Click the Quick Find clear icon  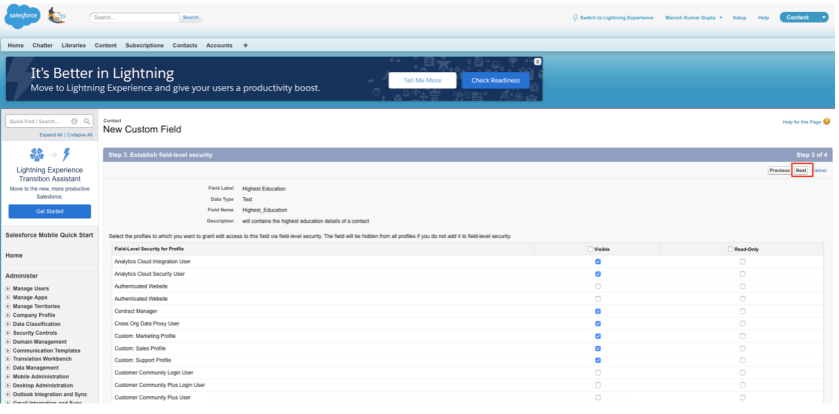(74, 121)
